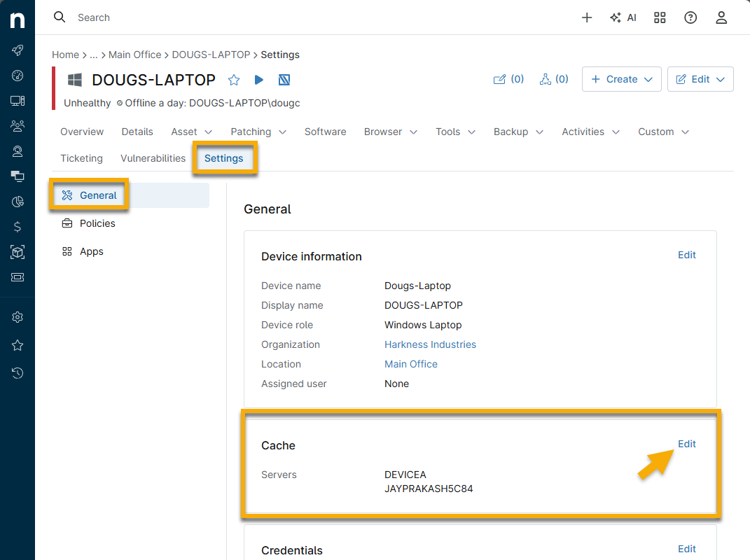Click the run automation play icon
The image size is (750, 560).
[x=259, y=80]
